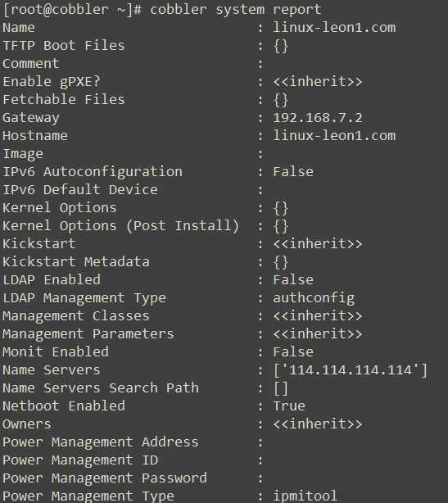Click the 'Power Management Password' label

[x=105, y=478]
